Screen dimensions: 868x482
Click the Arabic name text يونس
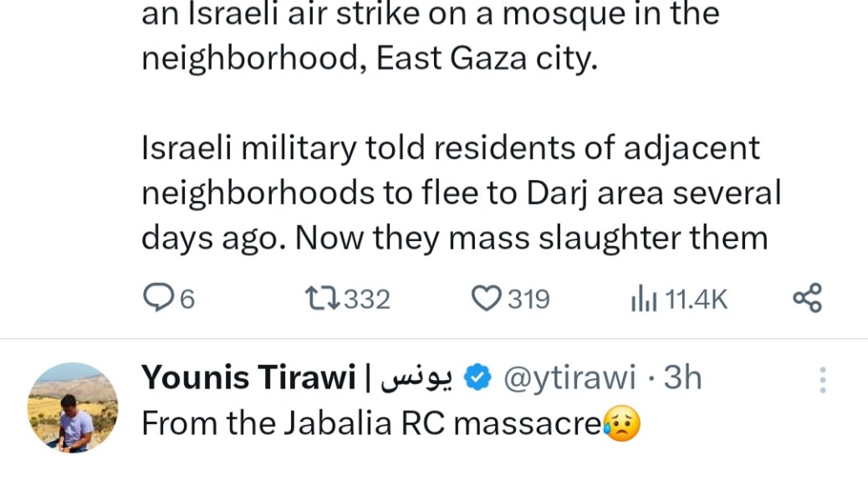point(416,379)
